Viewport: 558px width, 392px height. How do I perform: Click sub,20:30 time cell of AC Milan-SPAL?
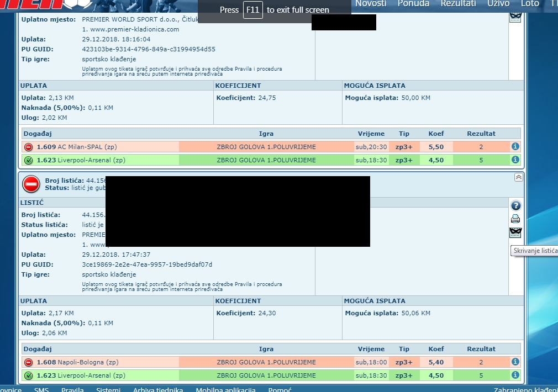(371, 146)
